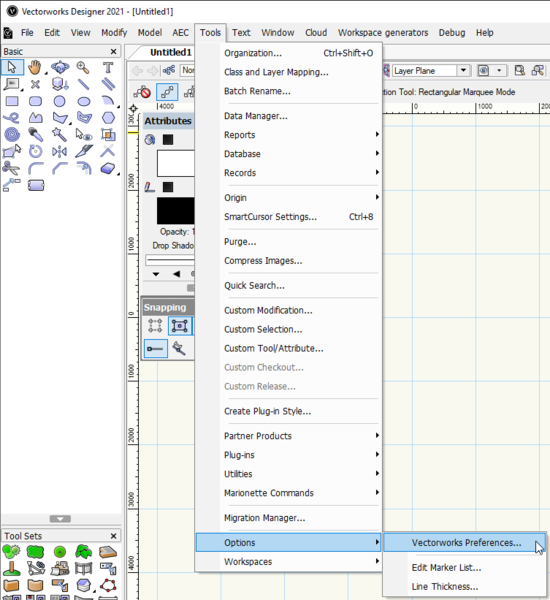Open the AEC menu
550x600 pixels.
180,33
